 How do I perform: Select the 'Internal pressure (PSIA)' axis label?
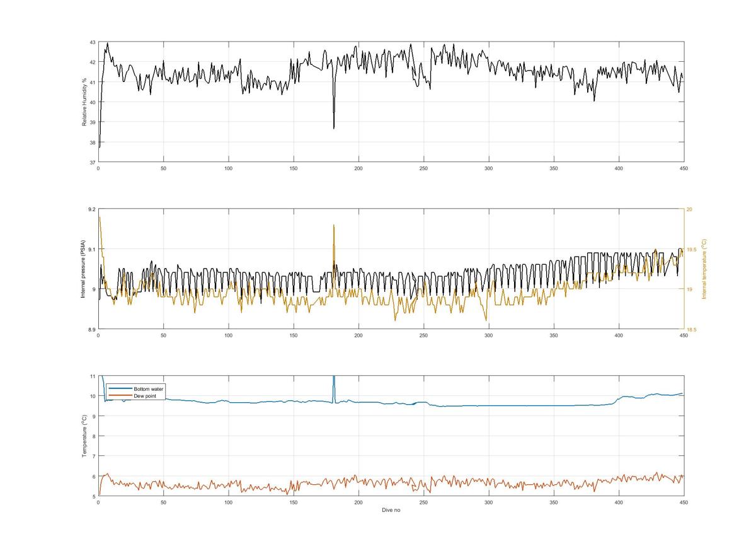pos(83,269)
